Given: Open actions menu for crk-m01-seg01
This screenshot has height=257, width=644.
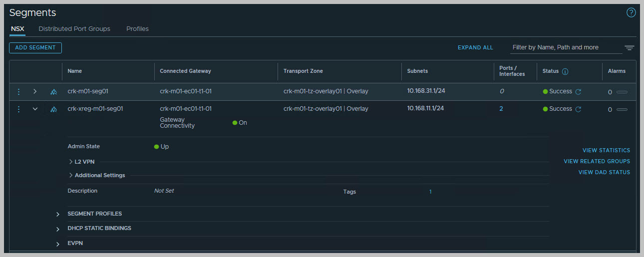Looking at the screenshot, I should [19, 92].
